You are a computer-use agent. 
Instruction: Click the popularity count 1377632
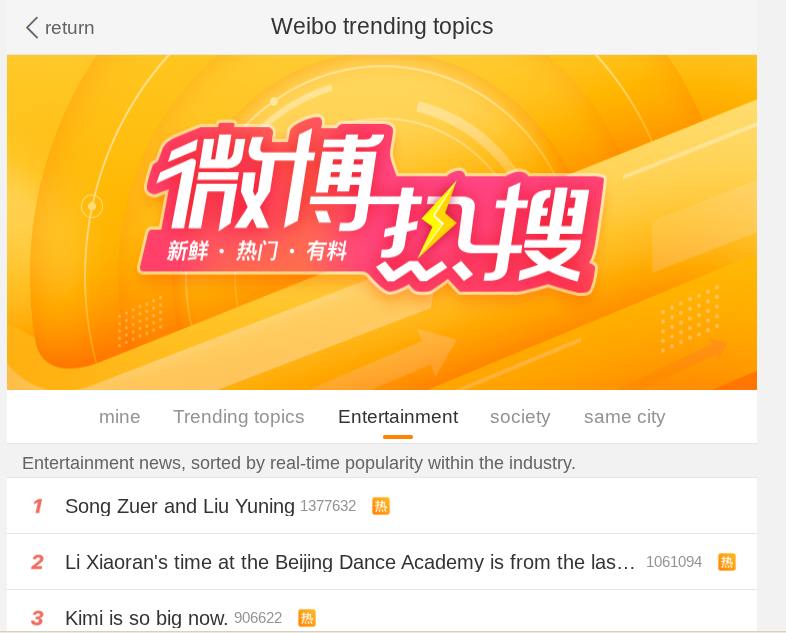coord(328,506)
